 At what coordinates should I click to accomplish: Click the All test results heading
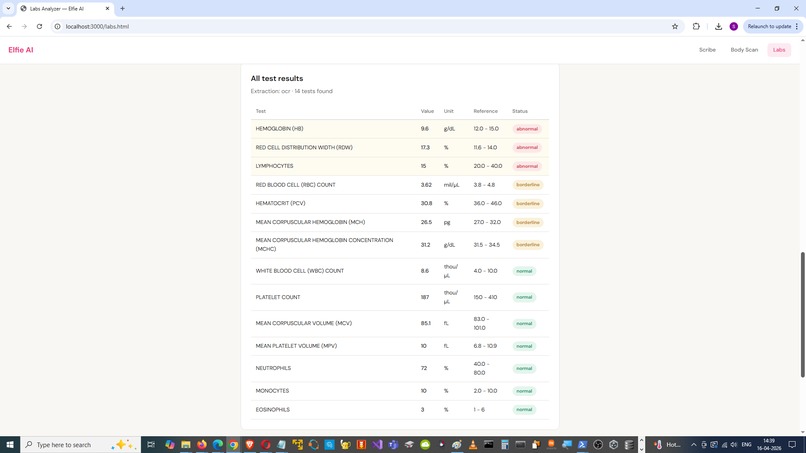coord(277,79)
